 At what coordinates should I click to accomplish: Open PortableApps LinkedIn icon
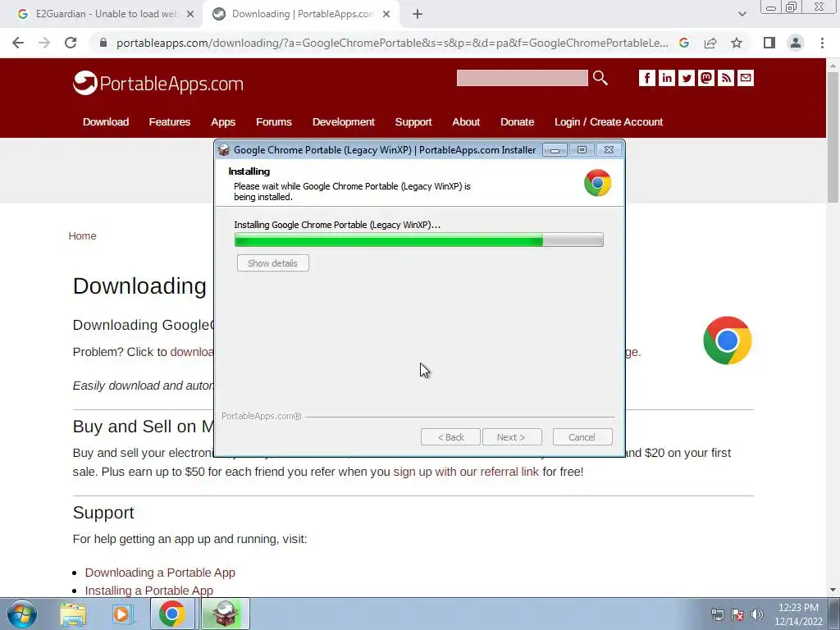coord(666,78)
